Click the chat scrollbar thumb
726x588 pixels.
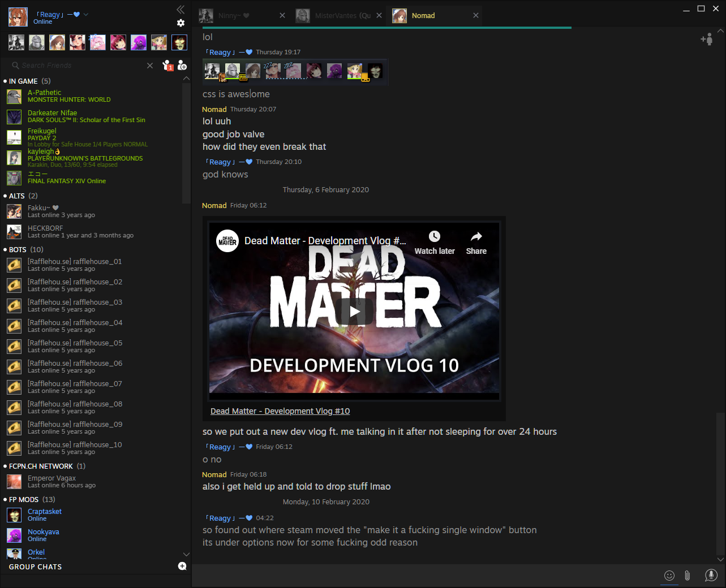click(720, 483)
